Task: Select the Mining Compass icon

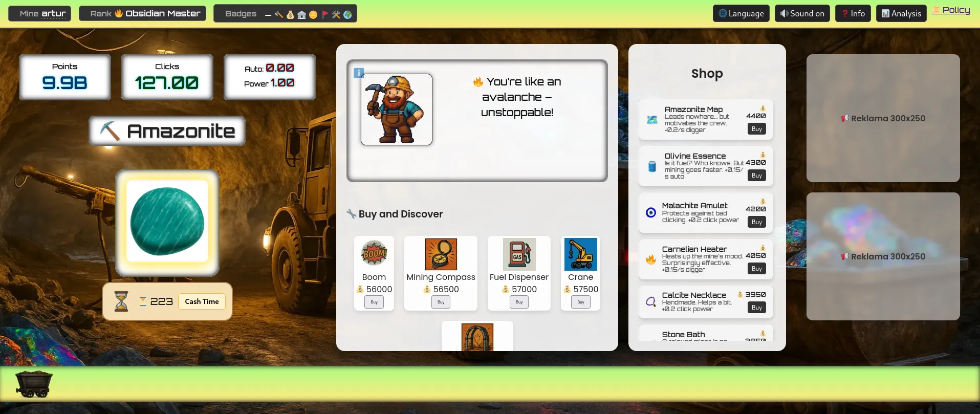Action: click(x=441, y=254)
